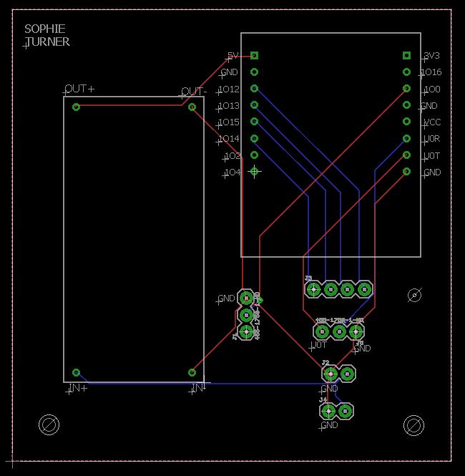
Task: Click the VCC pad on the module
Action: [x=406, y=122]
